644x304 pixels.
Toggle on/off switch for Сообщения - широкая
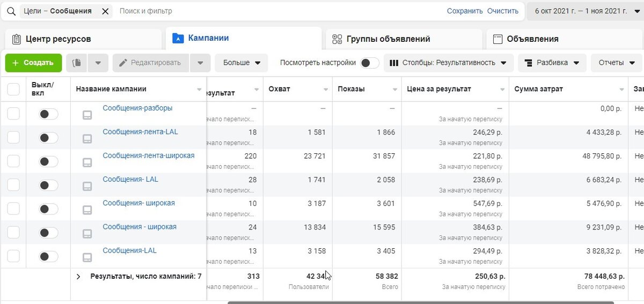tap(48, 232)
